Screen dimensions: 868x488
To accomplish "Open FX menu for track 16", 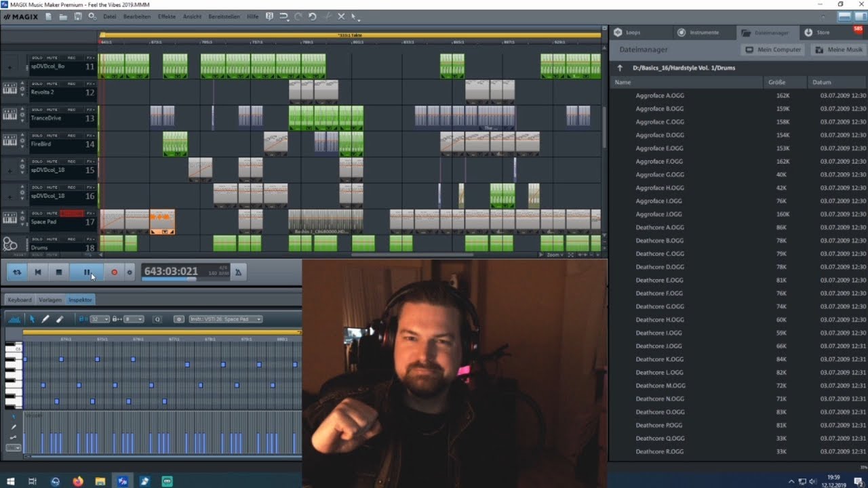I will coord(90,187).
